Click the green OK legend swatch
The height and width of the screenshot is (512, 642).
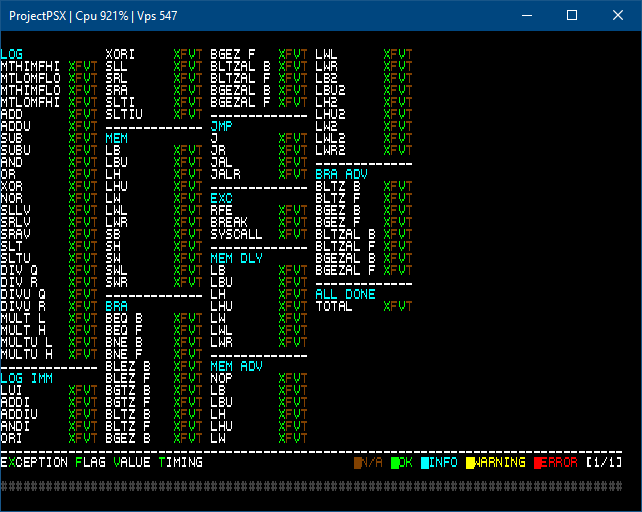tap(395, 463)
